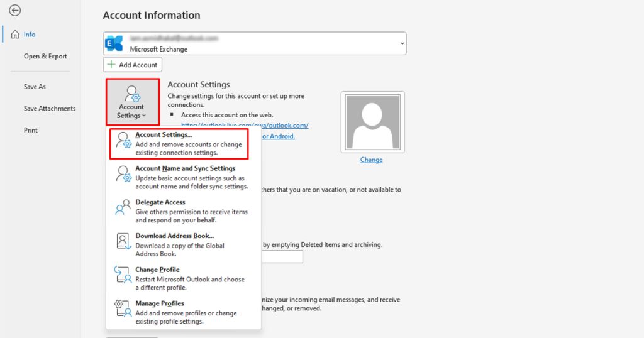
Task: Choose Account Settings... menu entry
Action: click(179, 144)
